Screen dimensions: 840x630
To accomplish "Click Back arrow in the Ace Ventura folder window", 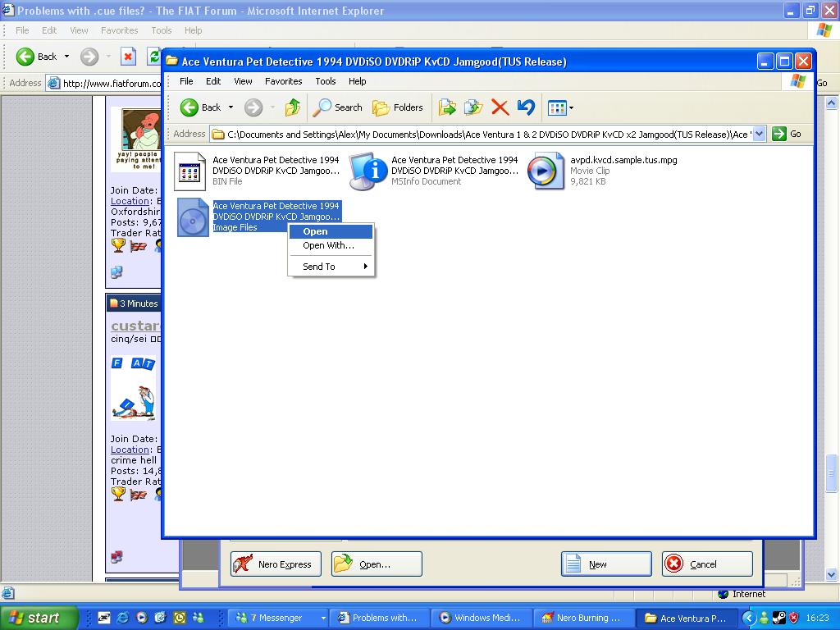I will [189, 107].
